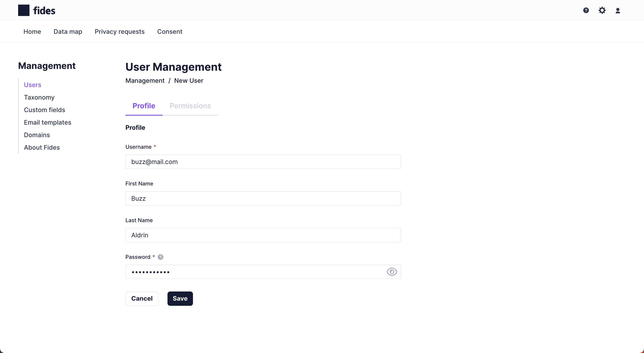Open Email templates section

pyautogui.click(x=47, y=122)
